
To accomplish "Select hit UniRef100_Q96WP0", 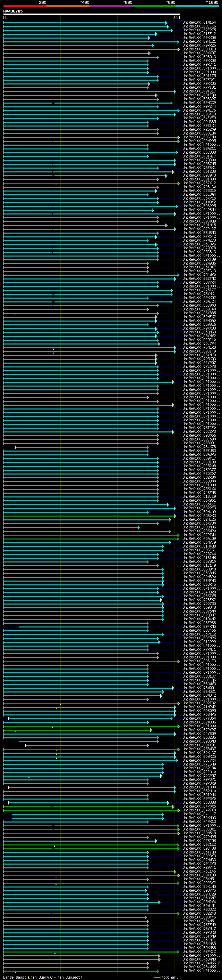I will tap(199, 531).
